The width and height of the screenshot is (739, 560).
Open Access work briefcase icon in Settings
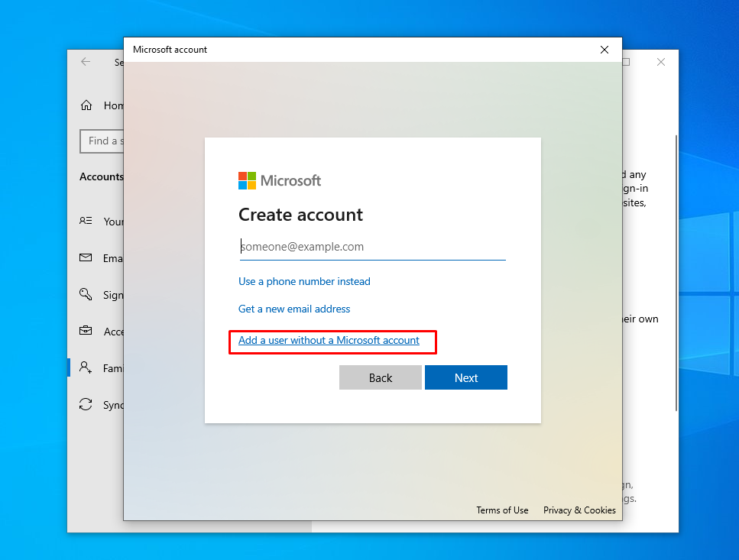86,331
